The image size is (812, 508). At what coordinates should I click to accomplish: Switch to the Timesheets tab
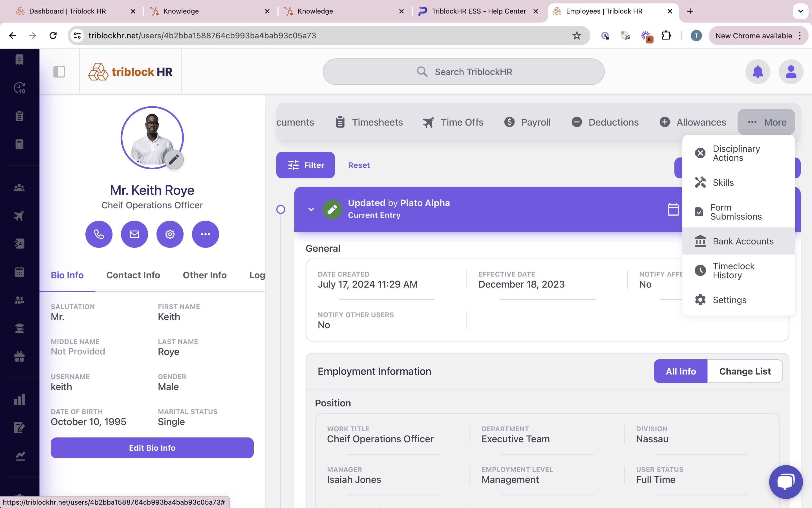pyautogui.click(x=369, y=122)
